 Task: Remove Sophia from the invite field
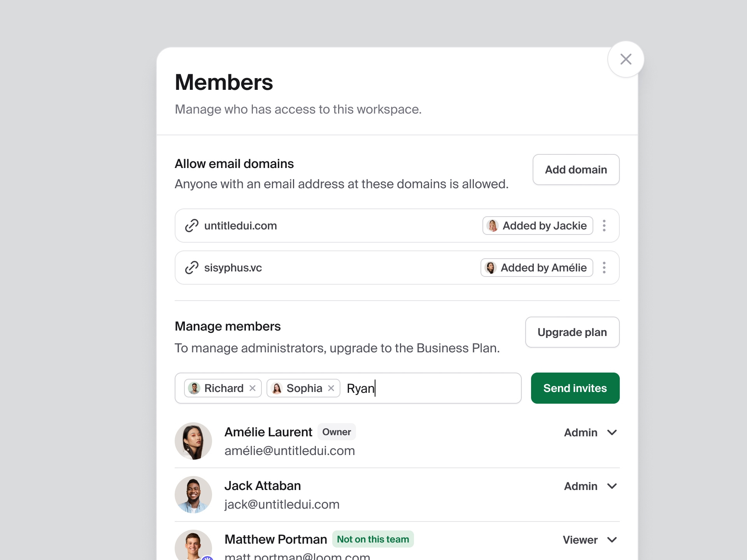pyautogui.click(x=331, y=388)
